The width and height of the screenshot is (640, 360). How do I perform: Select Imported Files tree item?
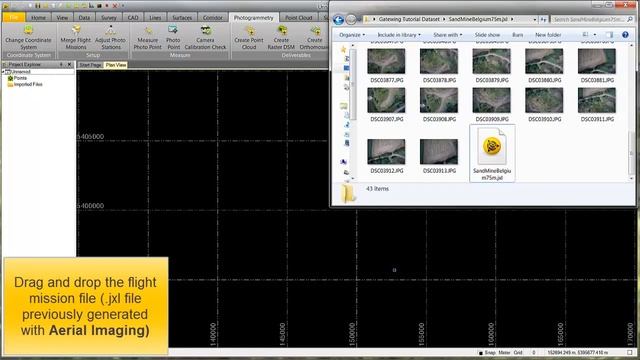tap(28, 84)
